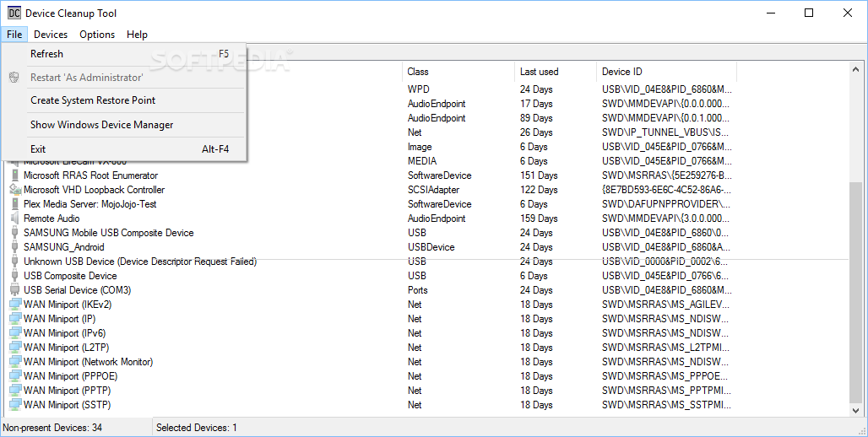Select Microsoft VHD Loopback Controller row
The image size is (868, 437).
pyautogui.click(x=94, y=190)
